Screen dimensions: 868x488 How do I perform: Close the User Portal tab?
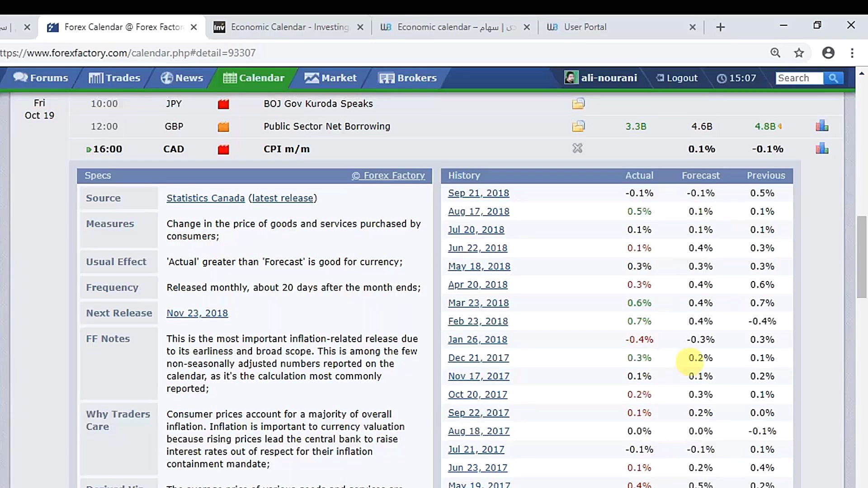(x=692, y=27)
